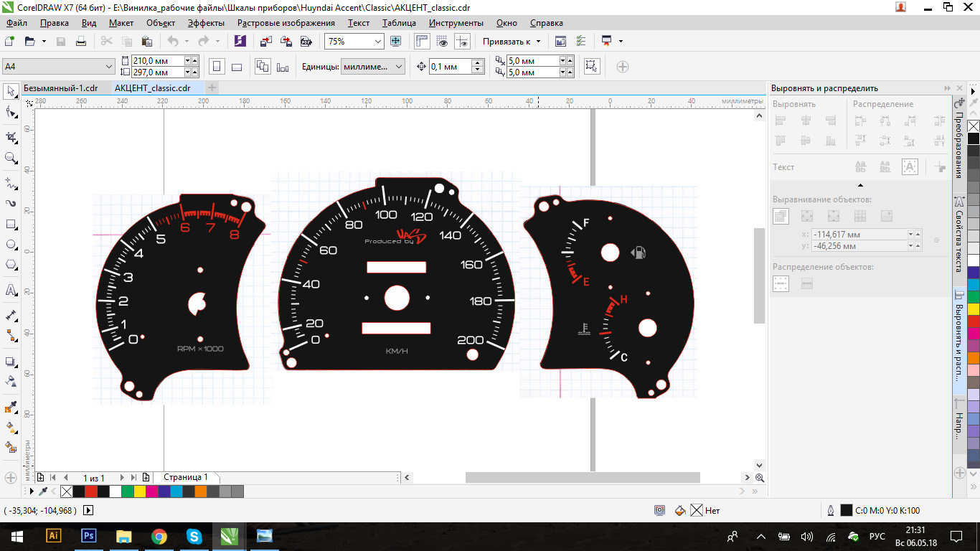Viewport: 980px width, 551px height.
Task: Click the no-color X swatch in palette
Action: (x=67, y=491)
